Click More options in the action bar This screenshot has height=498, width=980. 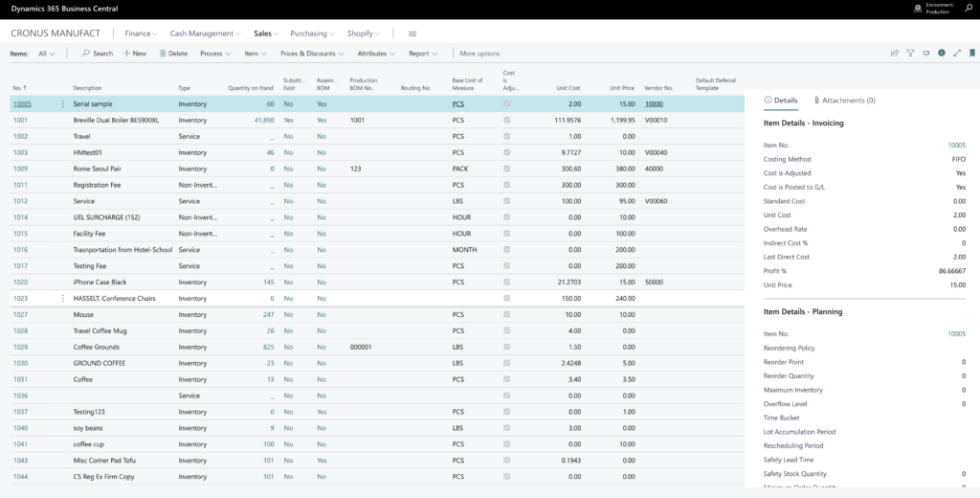click(479, 54)
